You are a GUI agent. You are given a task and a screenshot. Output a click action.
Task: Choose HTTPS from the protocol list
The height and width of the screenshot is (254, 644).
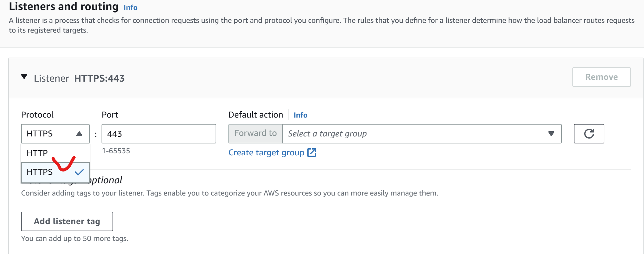(40, 172)
